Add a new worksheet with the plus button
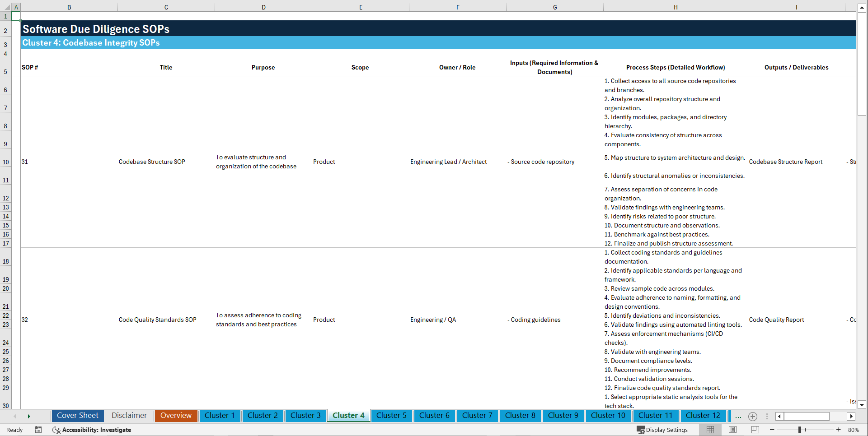The height and width of the screenshot is (436, 868). click(753, 417)
